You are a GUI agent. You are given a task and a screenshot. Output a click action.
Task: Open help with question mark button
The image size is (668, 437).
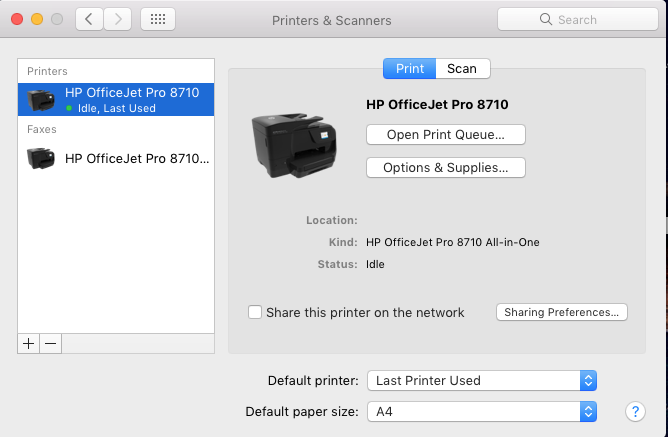click(x=635, y=411)
